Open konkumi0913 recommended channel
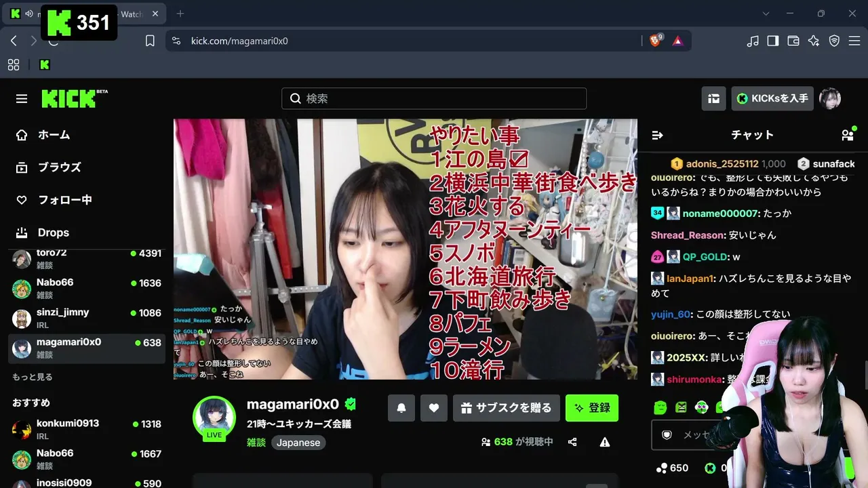Viewport: 868px width, 488px height. point(87,429)
